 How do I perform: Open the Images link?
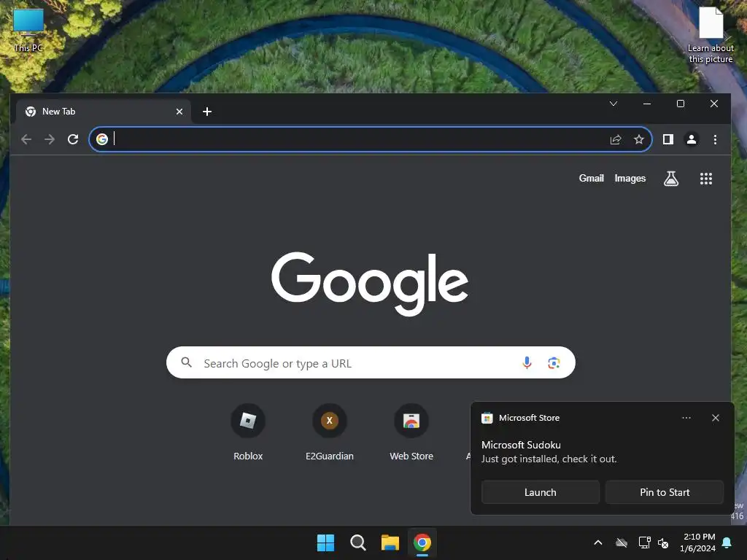(x=630, y=178)
